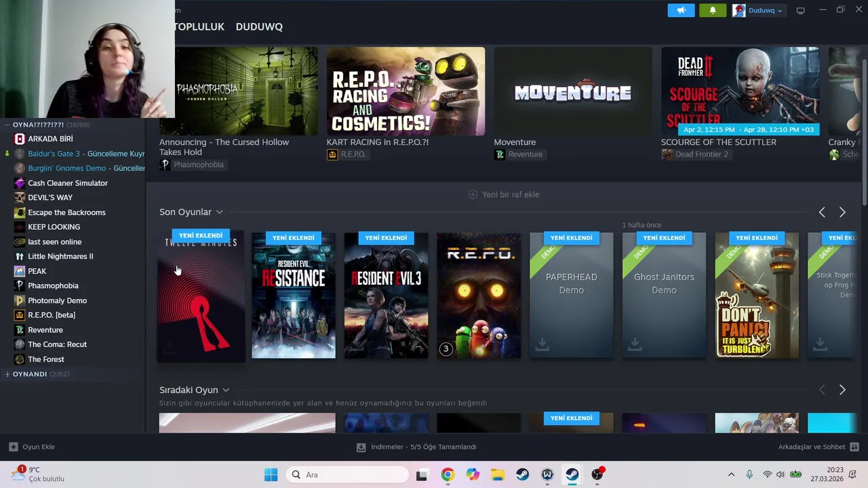This screenshot has height=488, width=868.
Task: Click download icon on PAPERHEAD Demo card
Action: click(542, 345)
